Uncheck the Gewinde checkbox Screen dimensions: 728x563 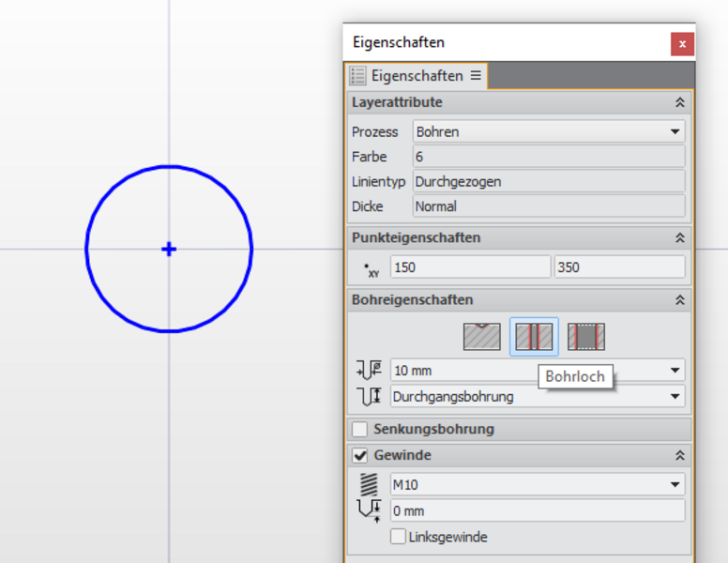pos(359,455)
